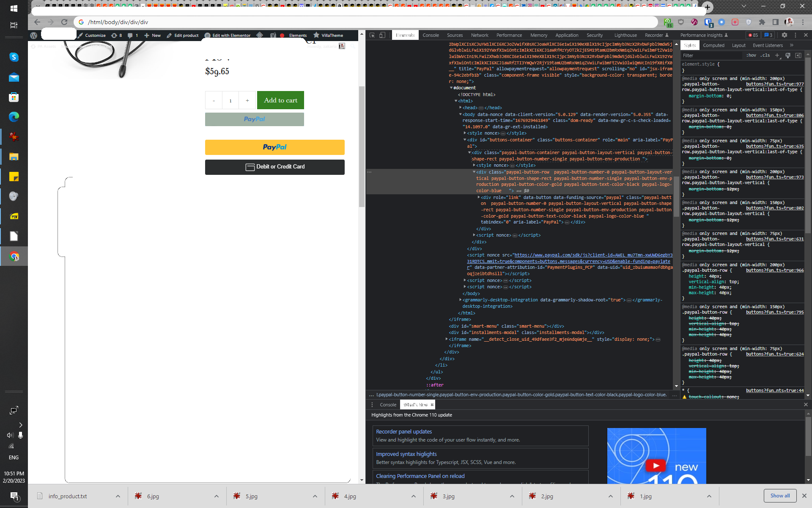Image resolution: width=812 pixels, height=508 pixels.
Task: Show more Styles pane tabs chevron
Action: 792,45
